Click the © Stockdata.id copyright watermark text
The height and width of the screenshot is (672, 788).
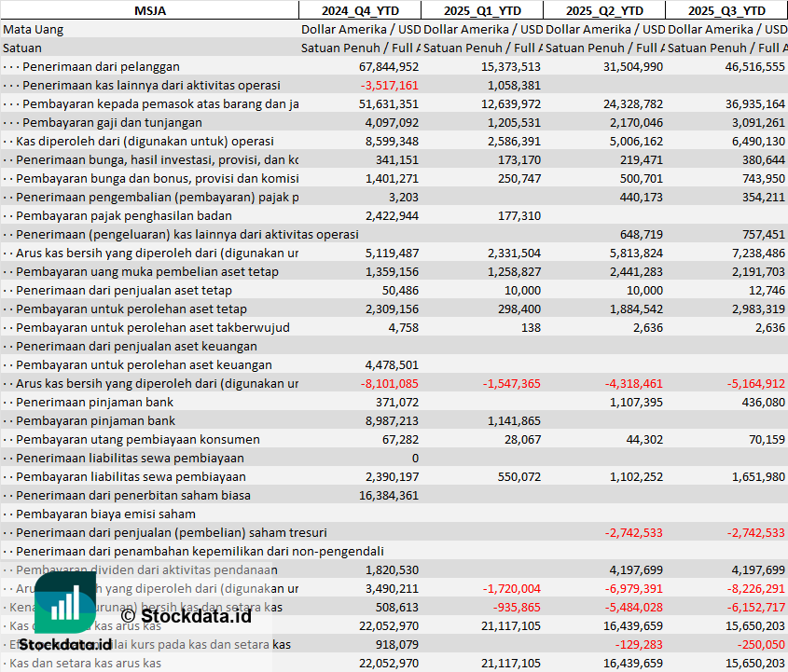pyautogui.click(x=186, y=615)
